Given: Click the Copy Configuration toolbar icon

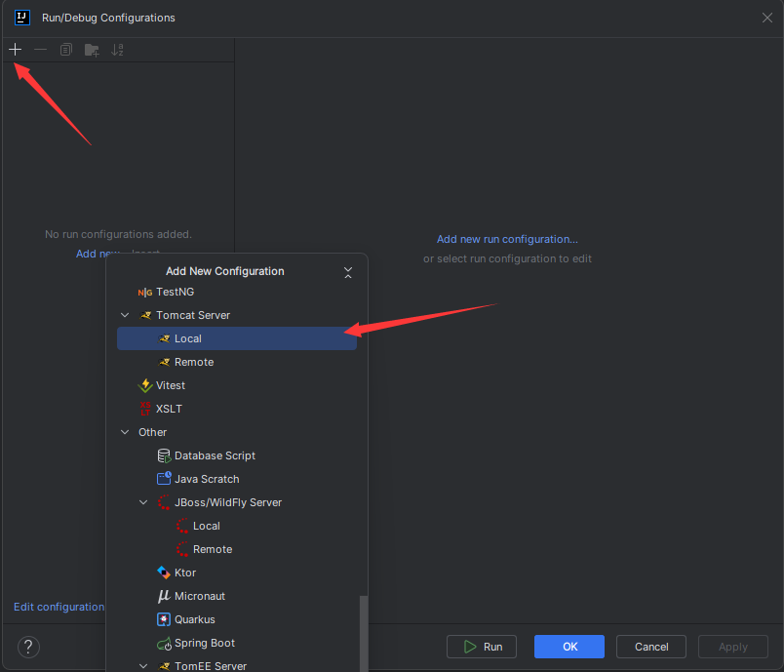Looking at the screenshot, I should 66,50.
